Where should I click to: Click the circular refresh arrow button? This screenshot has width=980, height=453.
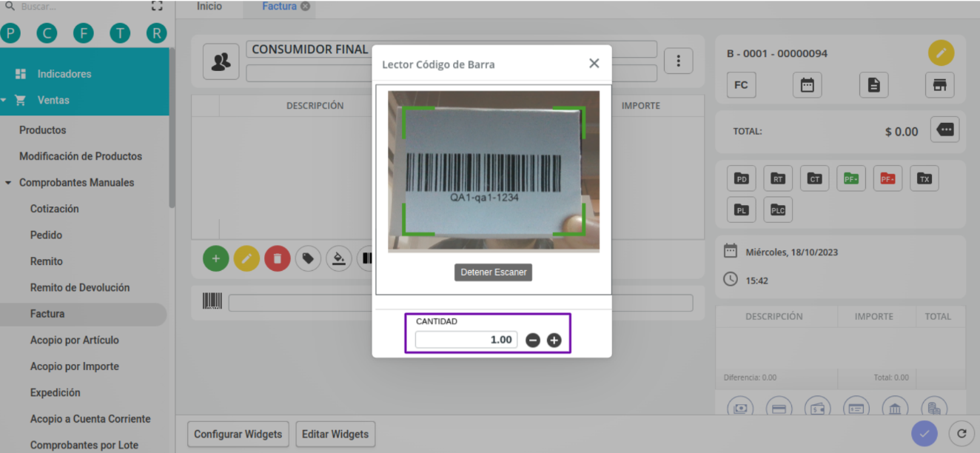[961, 434]
